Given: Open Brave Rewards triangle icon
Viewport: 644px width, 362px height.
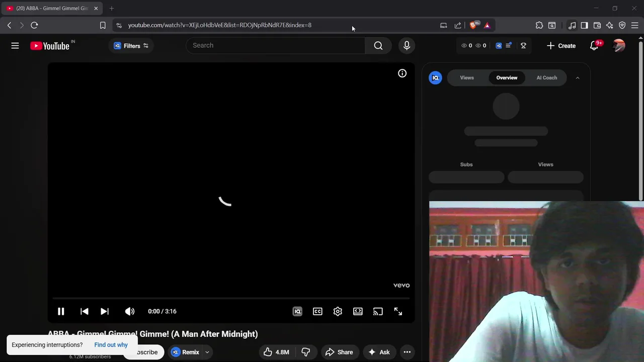Looking at the screenshot, I should tap(487, 25).
